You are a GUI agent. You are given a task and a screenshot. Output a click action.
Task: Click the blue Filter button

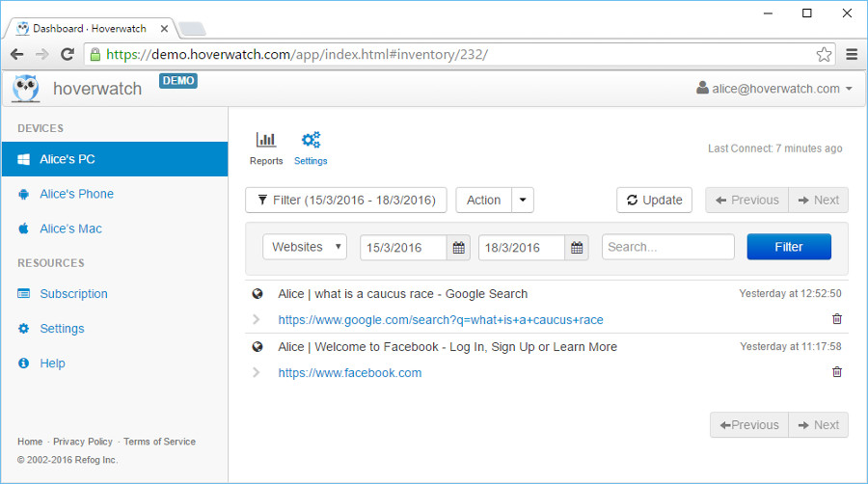point(788,247)
